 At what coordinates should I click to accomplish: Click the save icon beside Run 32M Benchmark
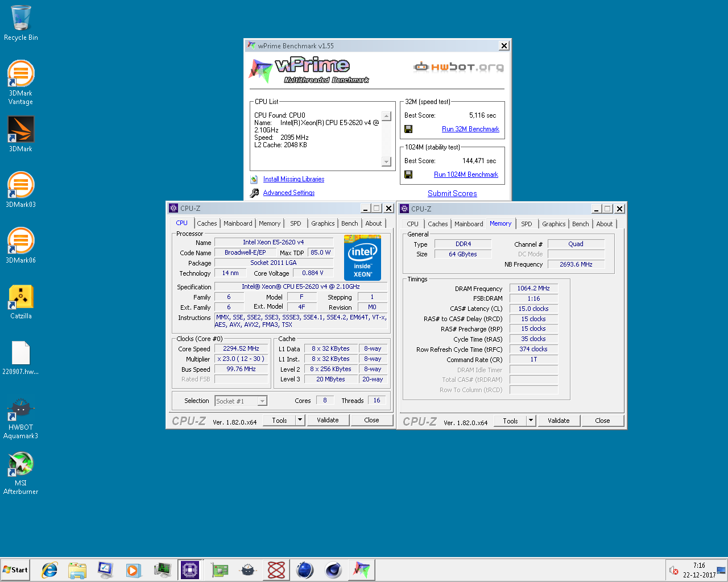408,129
